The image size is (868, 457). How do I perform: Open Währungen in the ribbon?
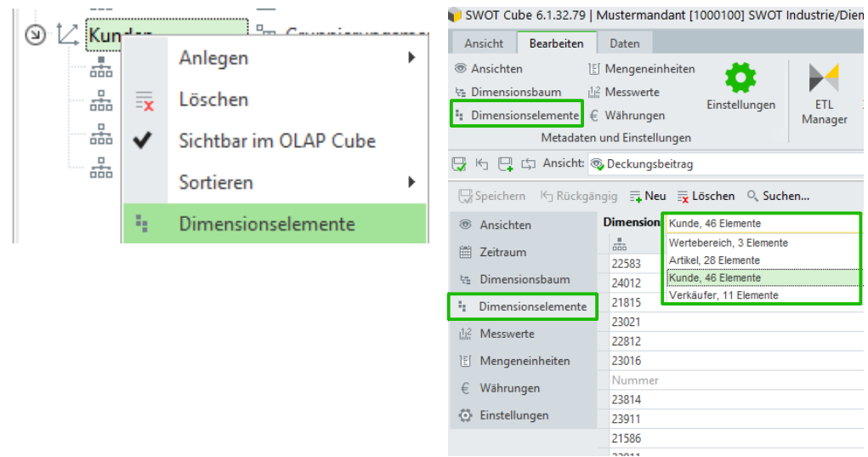click(x=627, y=115)
